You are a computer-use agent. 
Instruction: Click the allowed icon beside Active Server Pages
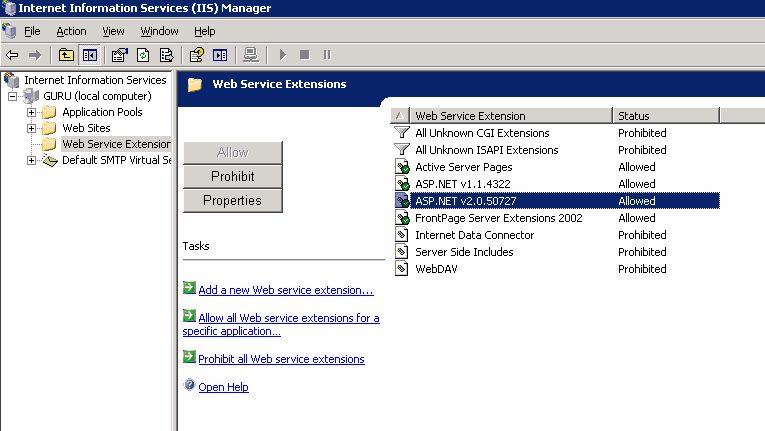402,167
